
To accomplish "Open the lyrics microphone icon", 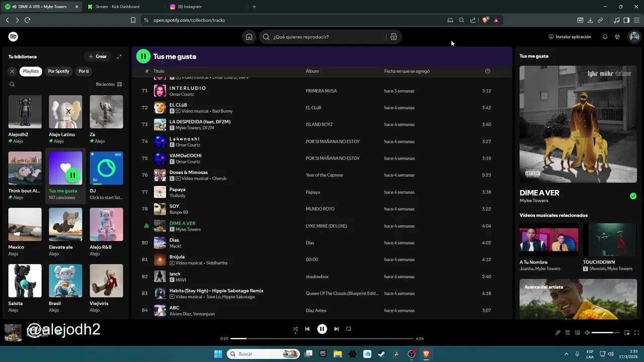I will (x=557, y=332).
